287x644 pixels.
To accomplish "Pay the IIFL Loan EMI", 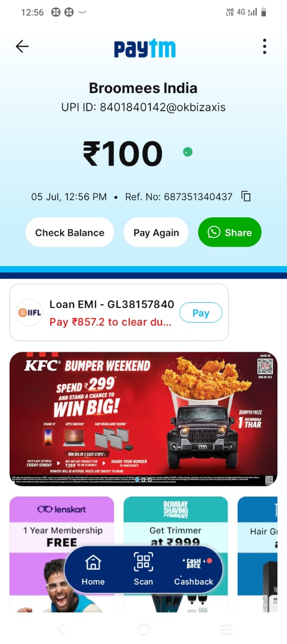I will tap(201, 313).
